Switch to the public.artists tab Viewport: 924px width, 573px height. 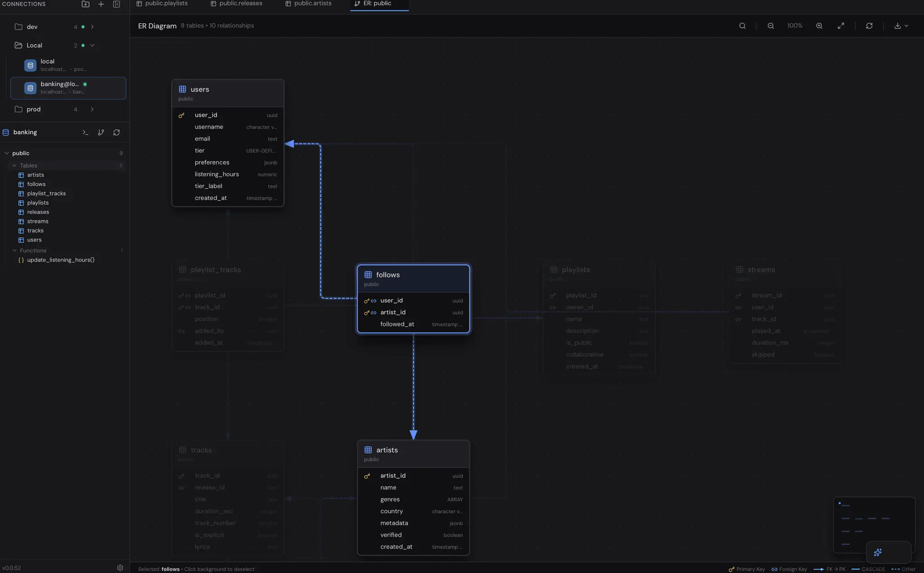[309, 4]
